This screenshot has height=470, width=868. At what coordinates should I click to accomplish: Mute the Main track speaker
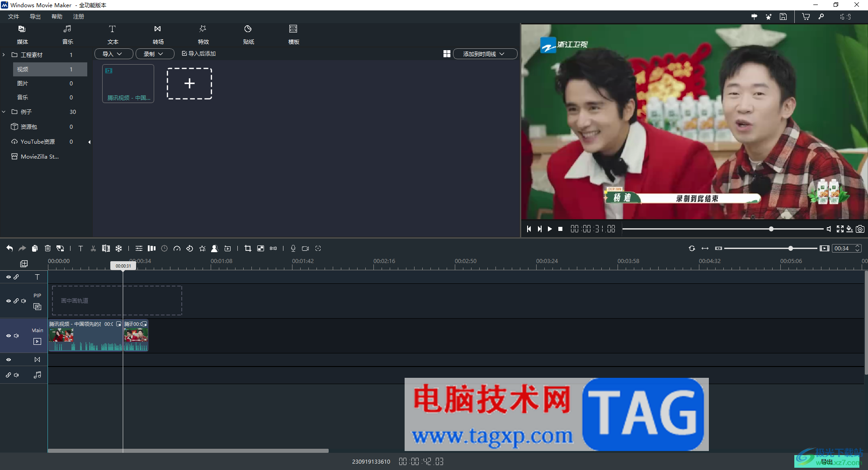point(16,336)
